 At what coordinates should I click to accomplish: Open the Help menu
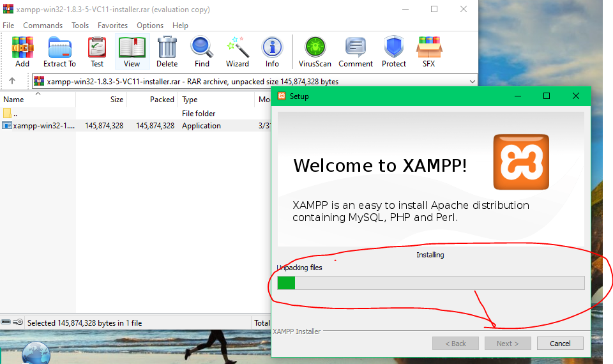pyautogui.click(x=180, y=26)
